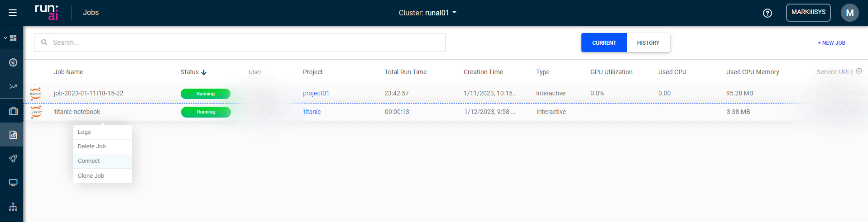Click Running status of job-2023-01-11t18-15-22
This screenshot has width=868, height=222.
(206, 94)
